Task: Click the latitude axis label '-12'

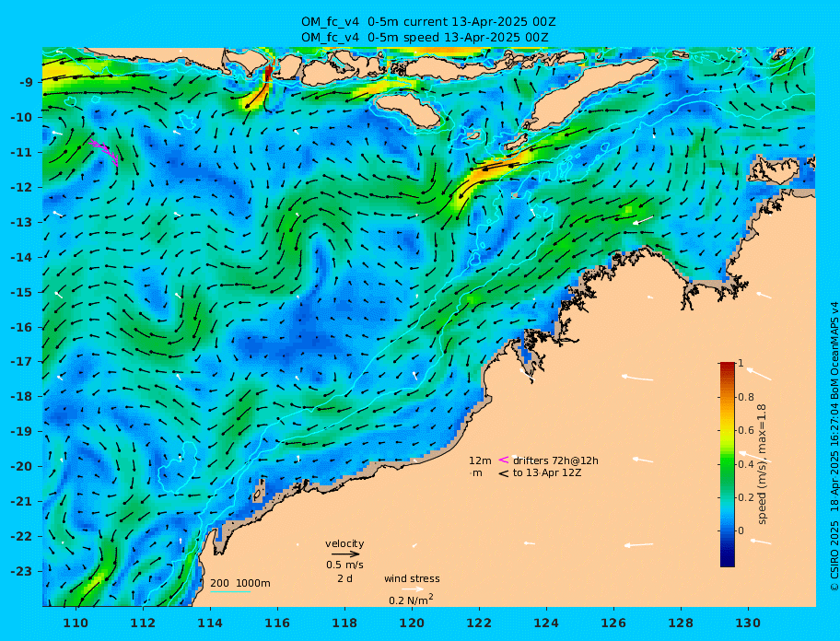Action: (25, 187)
